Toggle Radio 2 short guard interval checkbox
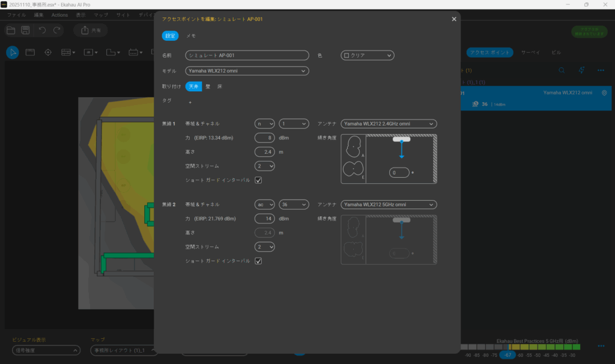 (258, 261)
